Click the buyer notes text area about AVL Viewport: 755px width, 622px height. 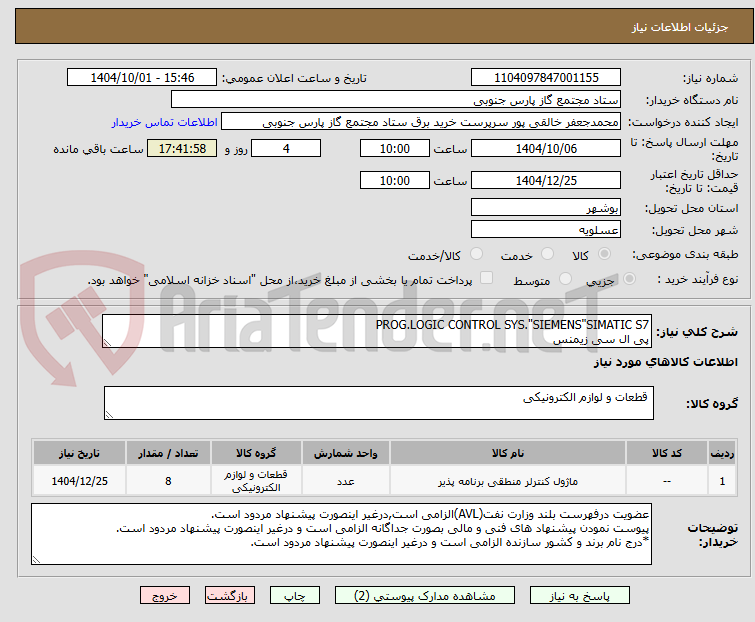[x=341, y=534]
